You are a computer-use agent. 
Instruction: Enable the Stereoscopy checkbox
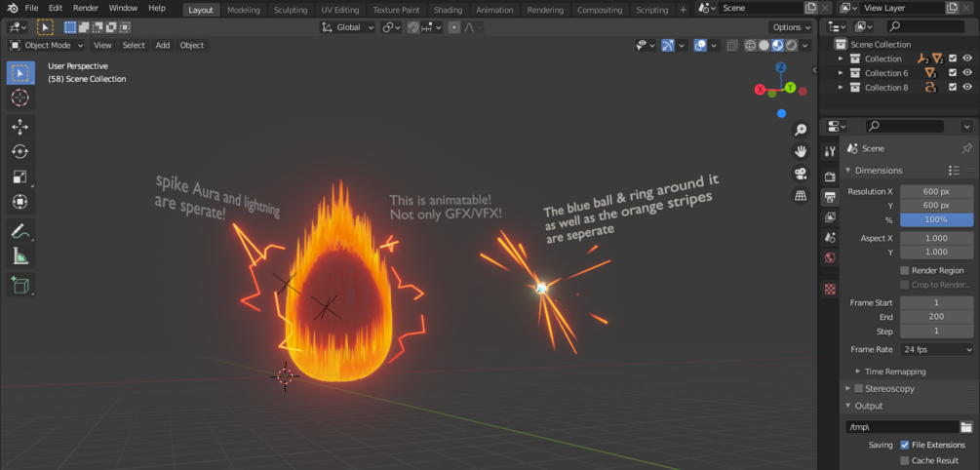click(859, 388)
